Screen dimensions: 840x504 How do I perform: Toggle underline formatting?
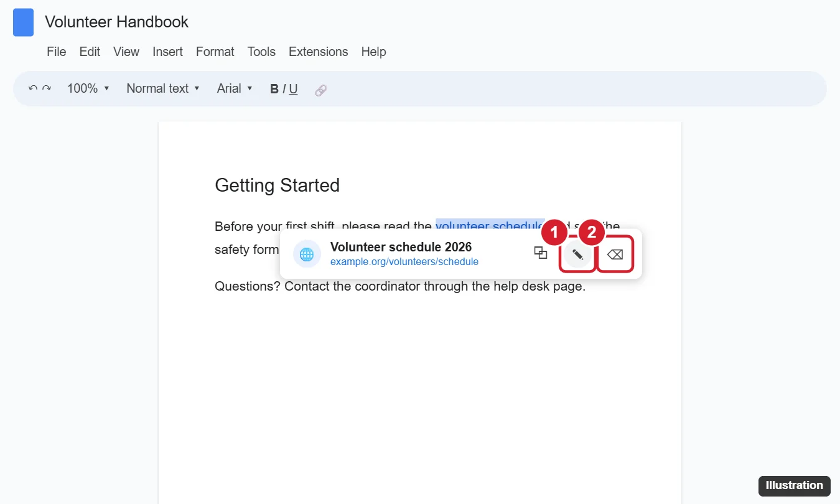(x=293, y=89)
